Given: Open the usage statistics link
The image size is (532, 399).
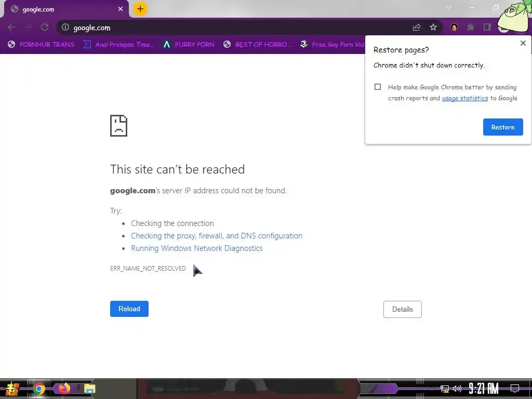Looking at the screenshot, I should 465,98.
